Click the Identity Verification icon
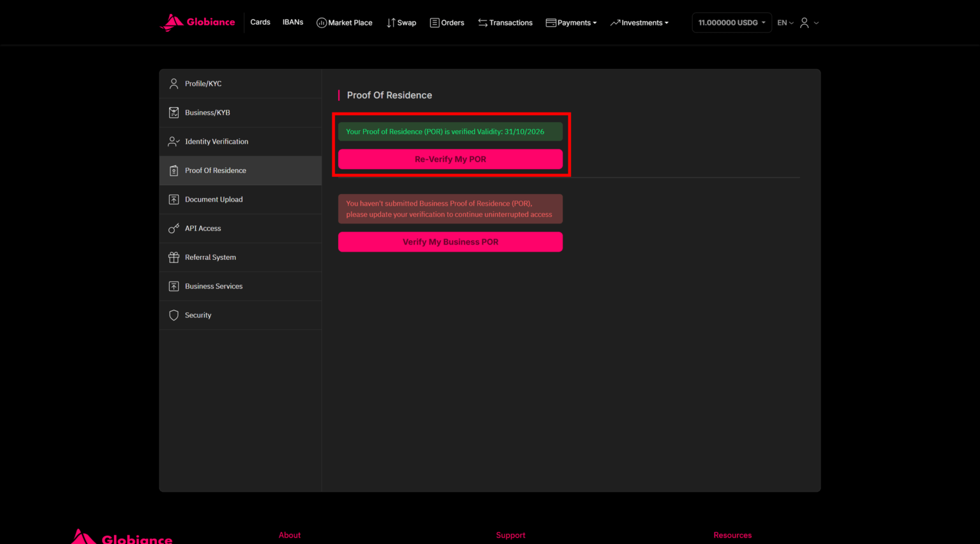Screen dimensions: 980x544 pyautogui.click(x=174, y=142)
